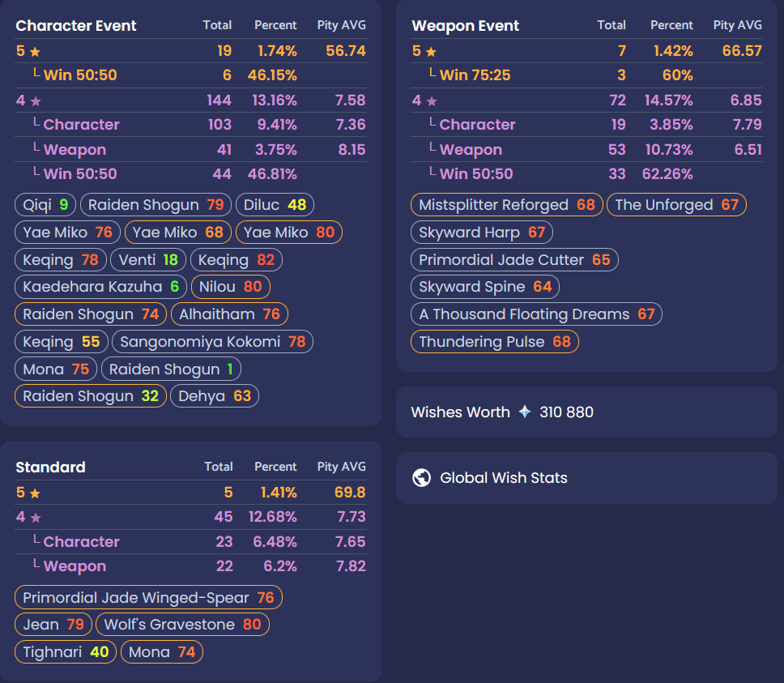
Task: Select the Nilou 80 pity tag
Action: pos(230,287)
